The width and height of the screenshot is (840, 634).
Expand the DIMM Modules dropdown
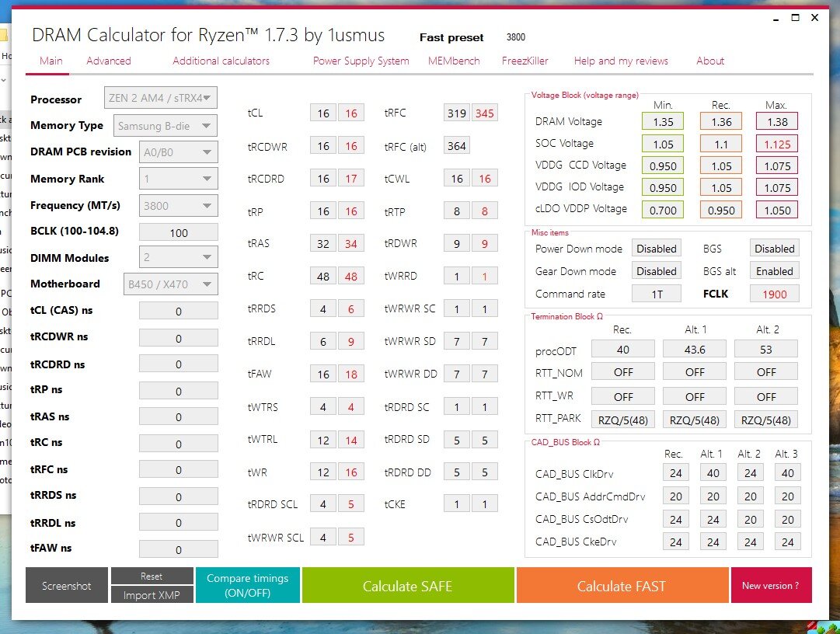[179, 257]
